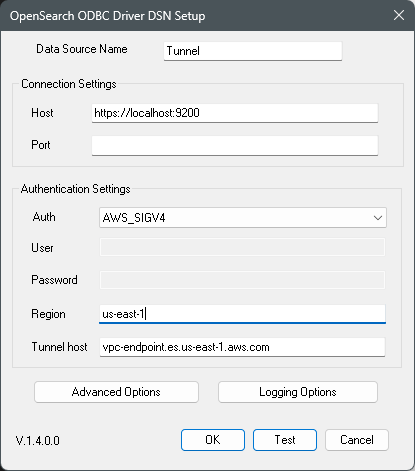Screen dimensions: 415x471
Task: Click the Connection Settings group heading
Action: (x=69, y=84)
